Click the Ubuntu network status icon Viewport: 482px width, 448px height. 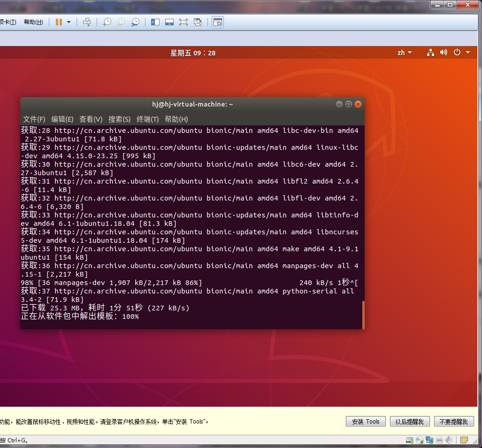(430, 53)
